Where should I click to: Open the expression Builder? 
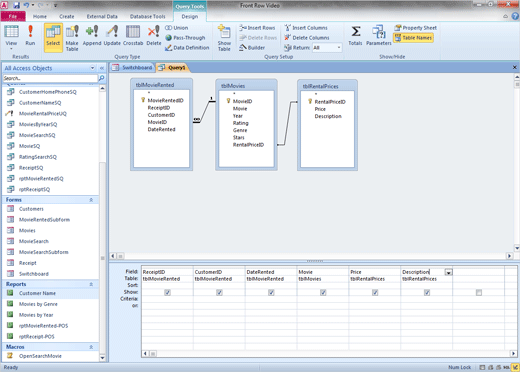tap(252, 48)
